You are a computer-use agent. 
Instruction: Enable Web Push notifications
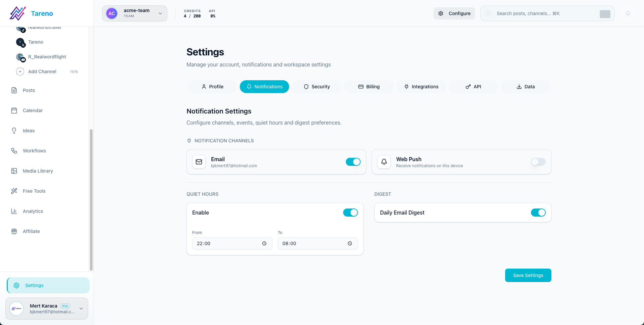538,162
